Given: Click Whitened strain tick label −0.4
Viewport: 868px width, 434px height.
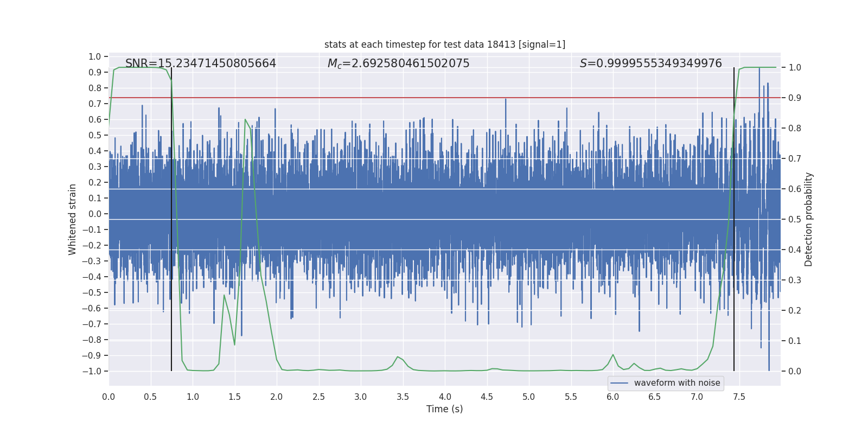Looking at the screenshot, I should pyautogui.click(x=92, y=277).
